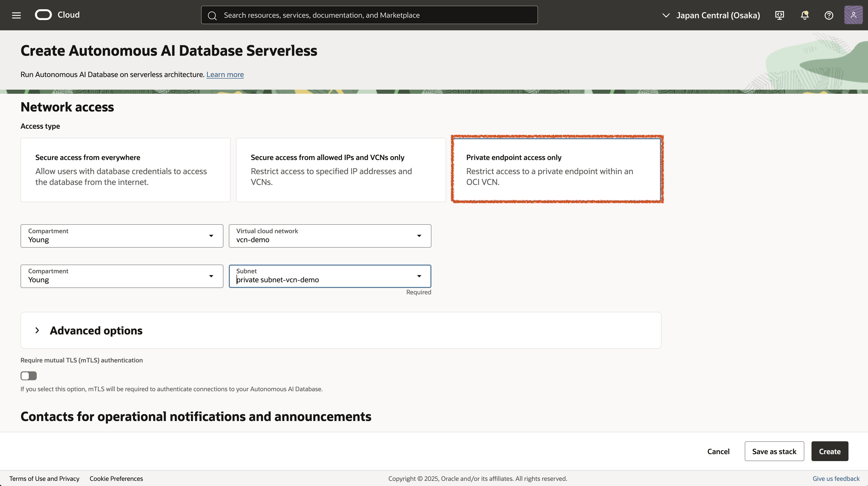Open the Learn more link

coord(225,74)
